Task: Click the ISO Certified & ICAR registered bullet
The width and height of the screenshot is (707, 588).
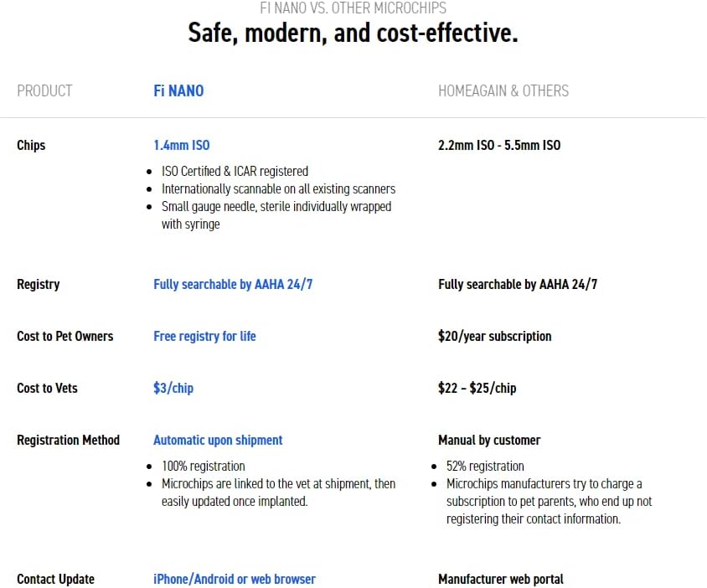Action: pos(235,171)
